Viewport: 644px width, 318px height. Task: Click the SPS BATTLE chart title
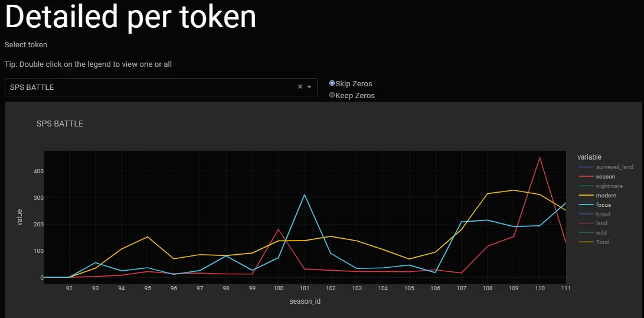60,124
